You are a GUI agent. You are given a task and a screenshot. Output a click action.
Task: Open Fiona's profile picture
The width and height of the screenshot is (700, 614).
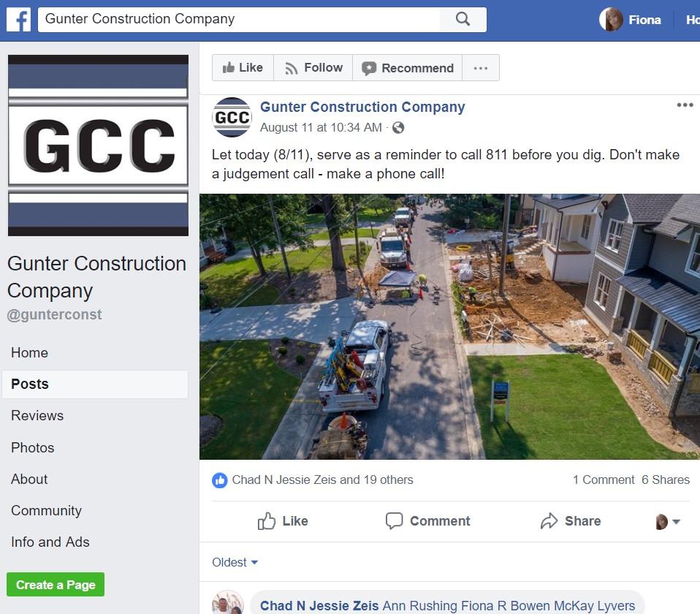point(611,20)
